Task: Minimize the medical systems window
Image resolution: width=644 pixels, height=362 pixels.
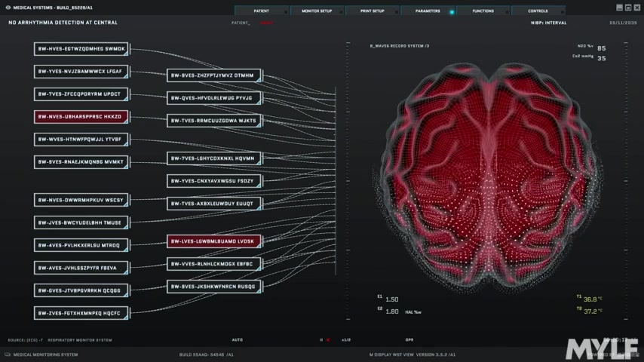Action: tap(619, 8)
